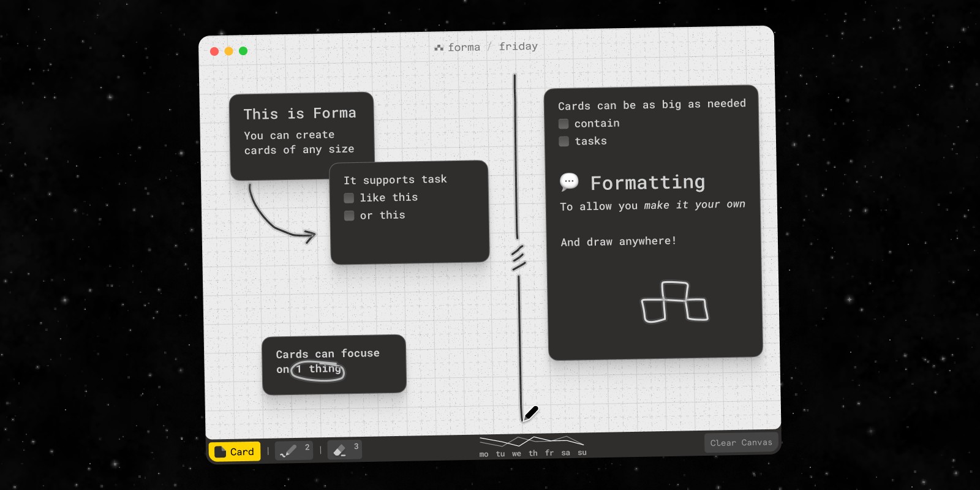Click the 'This is Forma' card heading
This screenshot has height=490, width=980.
[x=300, y=113]
